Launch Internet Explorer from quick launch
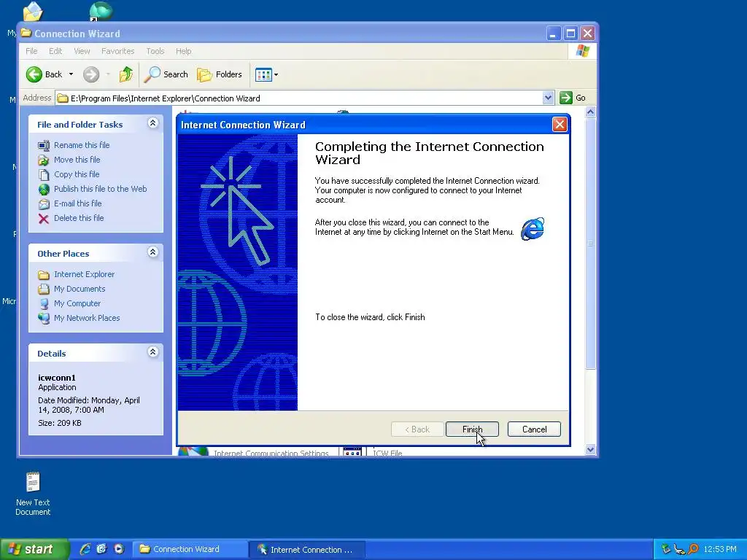 [x=85, y=549]
